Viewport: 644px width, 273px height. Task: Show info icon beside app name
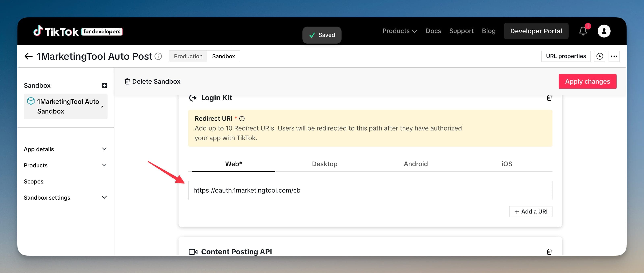158,56
